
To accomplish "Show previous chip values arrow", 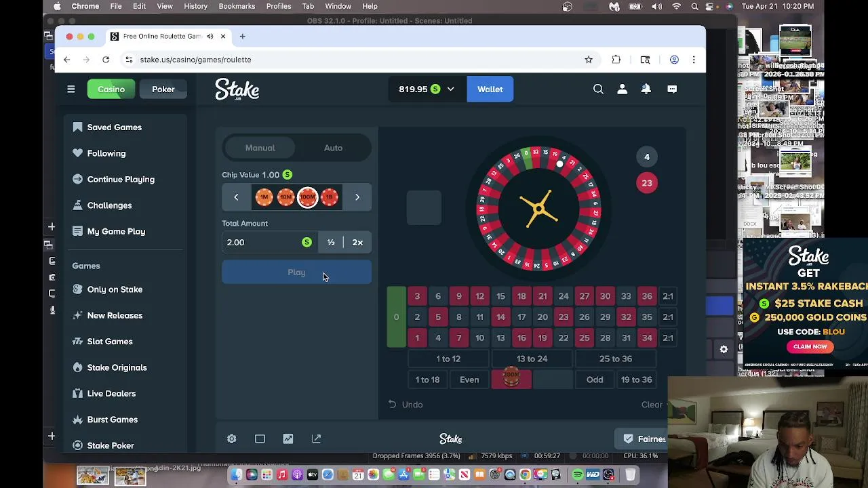I will [236, 197].
